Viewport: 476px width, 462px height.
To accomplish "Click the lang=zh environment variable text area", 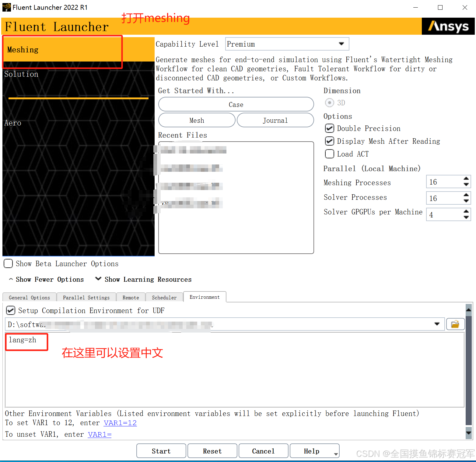I will point(235,370).
